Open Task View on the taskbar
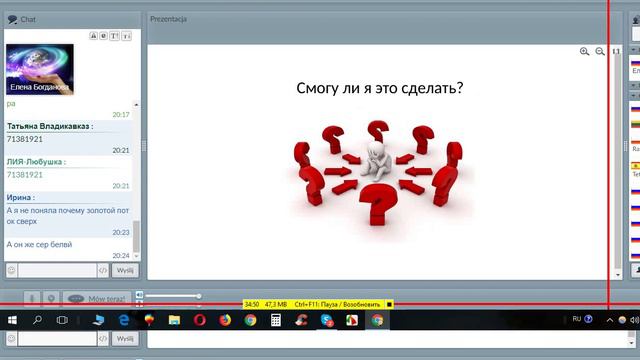The image size is (640, 360). click(62, 320)
